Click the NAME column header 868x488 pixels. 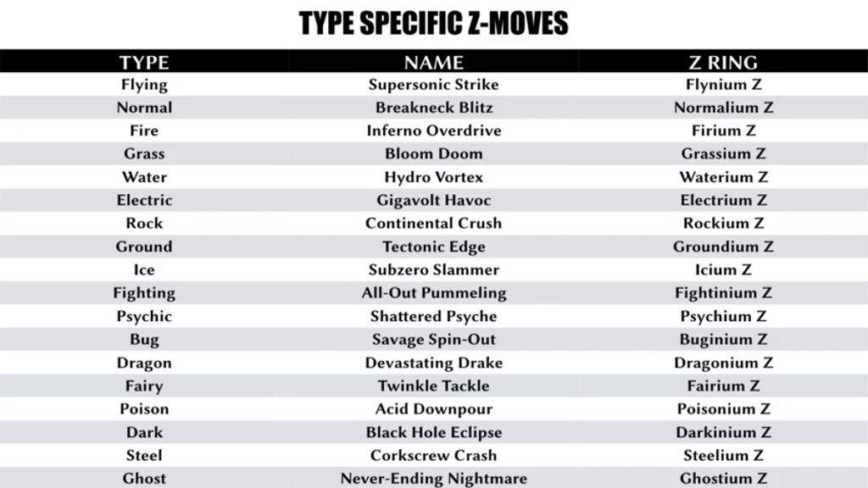(433, 62)
